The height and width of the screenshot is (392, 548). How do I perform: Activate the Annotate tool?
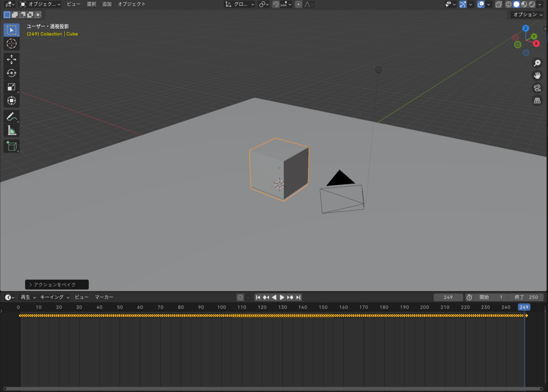tap(11, 117)
